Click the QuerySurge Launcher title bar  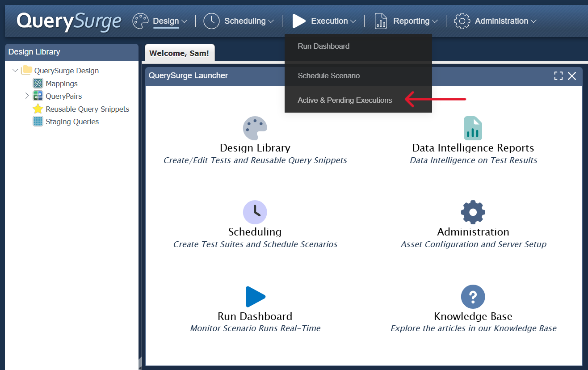click(364, 76)
